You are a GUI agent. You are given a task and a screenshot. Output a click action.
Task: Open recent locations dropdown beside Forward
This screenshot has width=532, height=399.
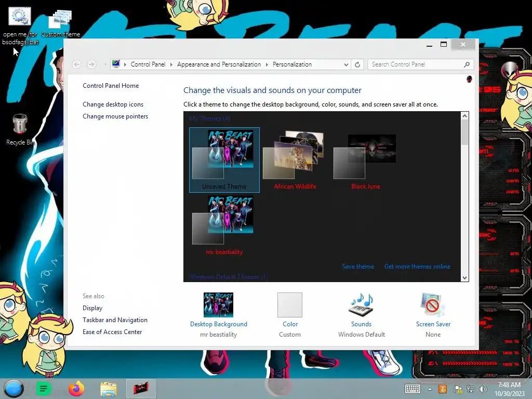point(105,64)
